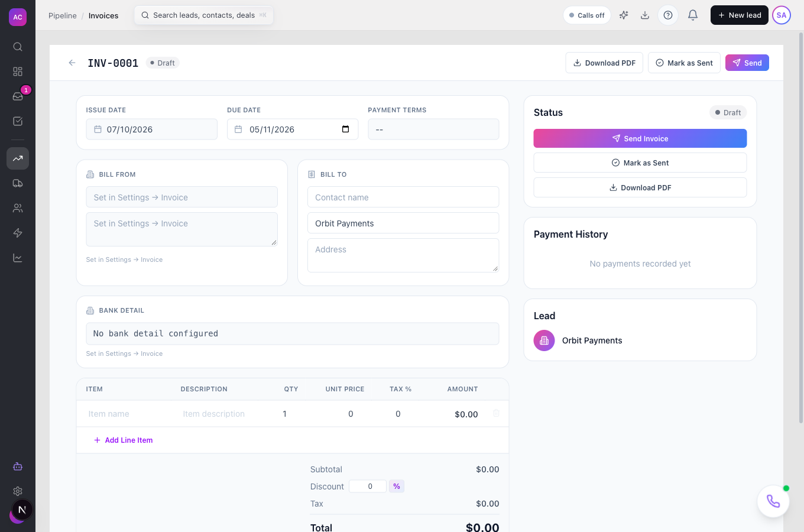The width and height of the screenshot is (804, 532).
Task: Open the SA user avatar menu
Action: click(782, 15)
